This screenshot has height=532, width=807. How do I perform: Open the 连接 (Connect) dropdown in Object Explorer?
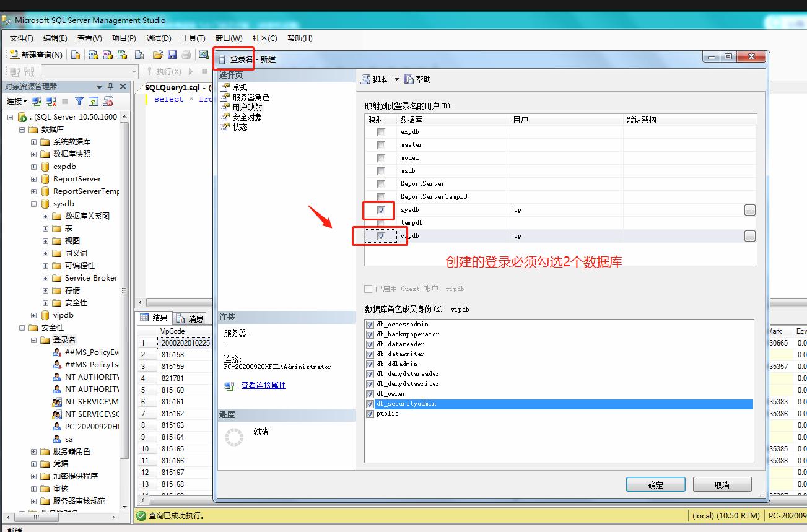pos(17,101)
